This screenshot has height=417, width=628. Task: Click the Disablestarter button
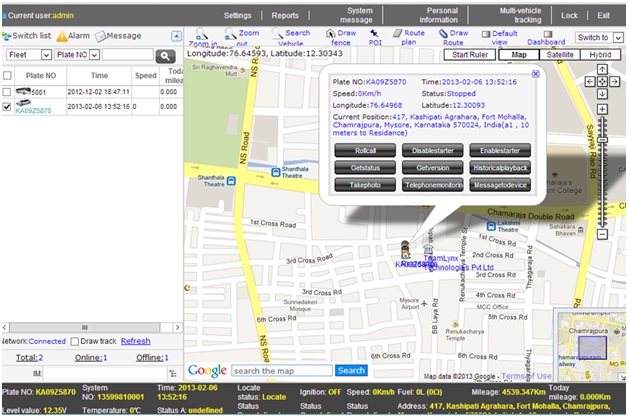tap(433, 151)
